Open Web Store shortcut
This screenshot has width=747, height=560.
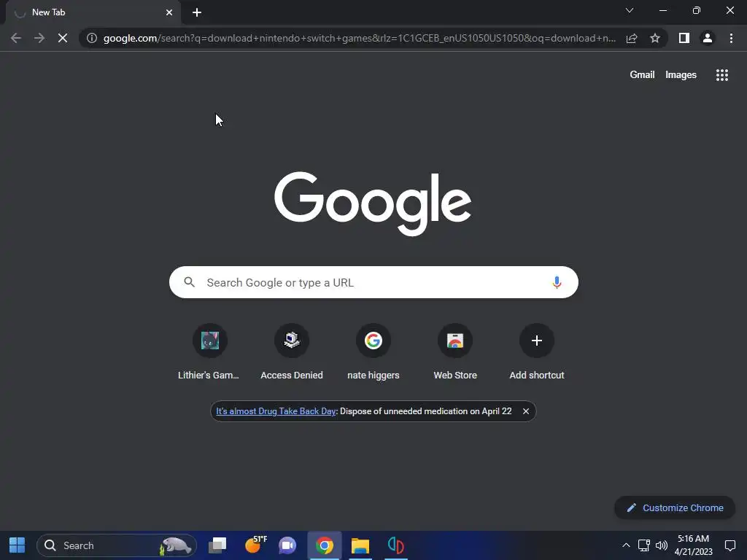(x=455, y=352)
